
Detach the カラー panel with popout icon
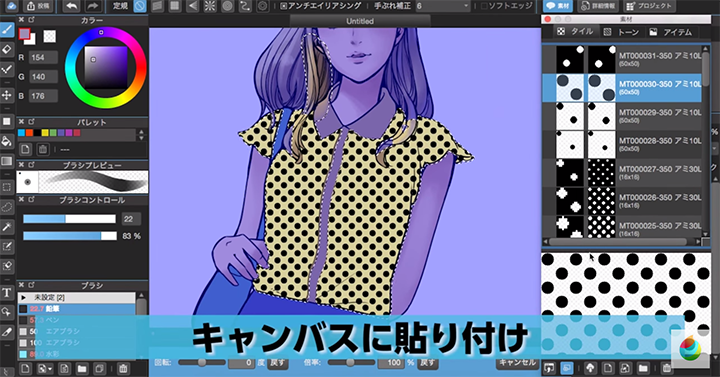click(31, 20)
